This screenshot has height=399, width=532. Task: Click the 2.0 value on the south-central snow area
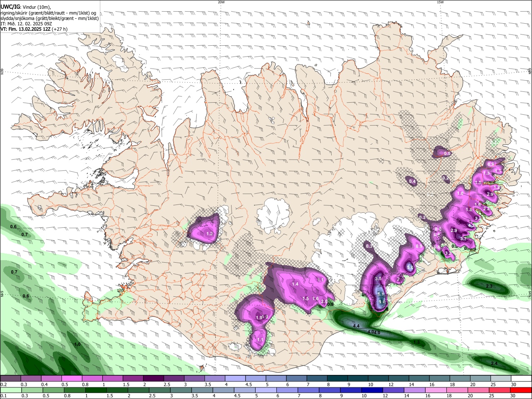click(x=324, y=302)
